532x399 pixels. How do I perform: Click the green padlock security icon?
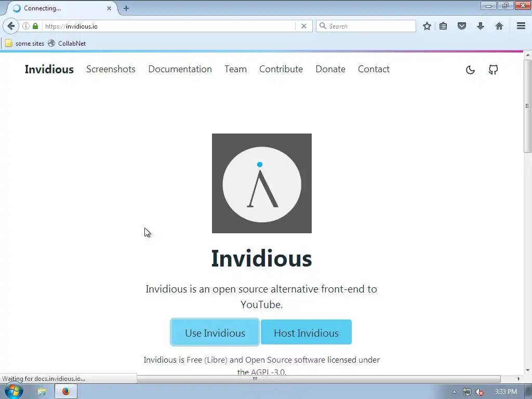[35, 26]
